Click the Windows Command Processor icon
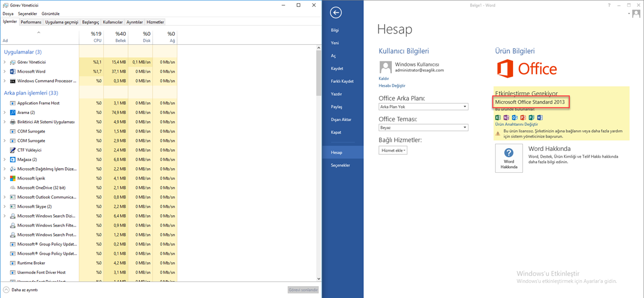The width and height of the screenshot is (644, 298). tap(13, 81)
